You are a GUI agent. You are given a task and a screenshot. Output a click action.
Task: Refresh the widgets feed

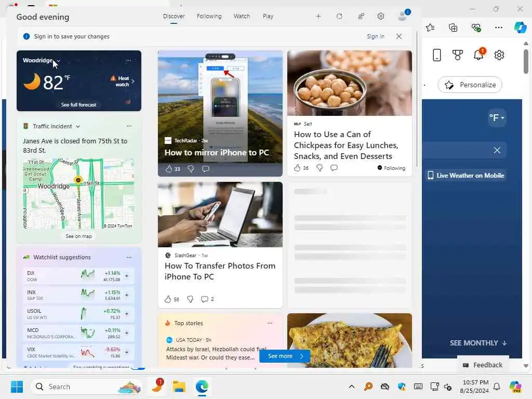coord(339,16)
